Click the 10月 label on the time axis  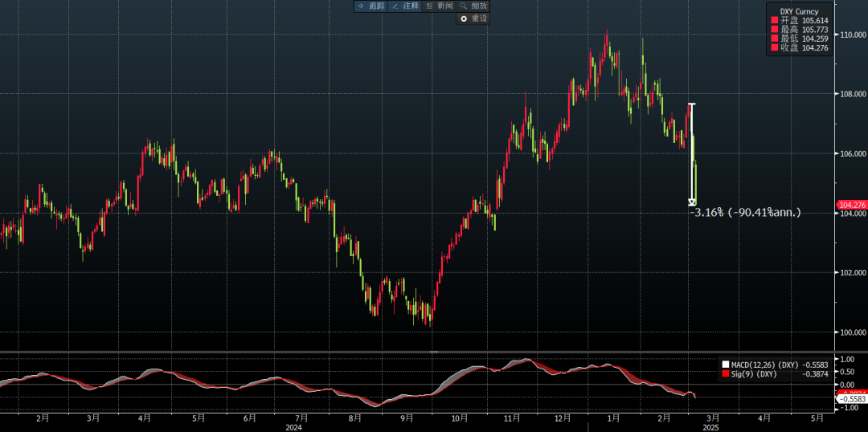pos(459,418)
